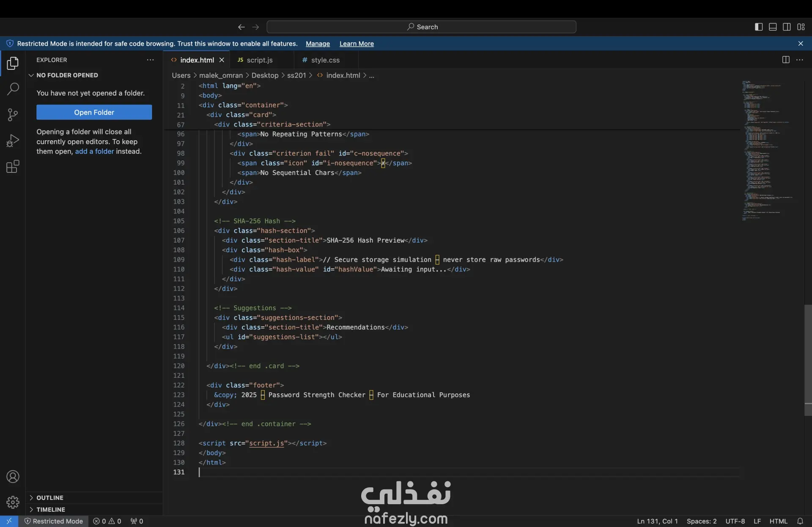Show errors and warnings problems panel
812x527 pixels.
point(107,521)
